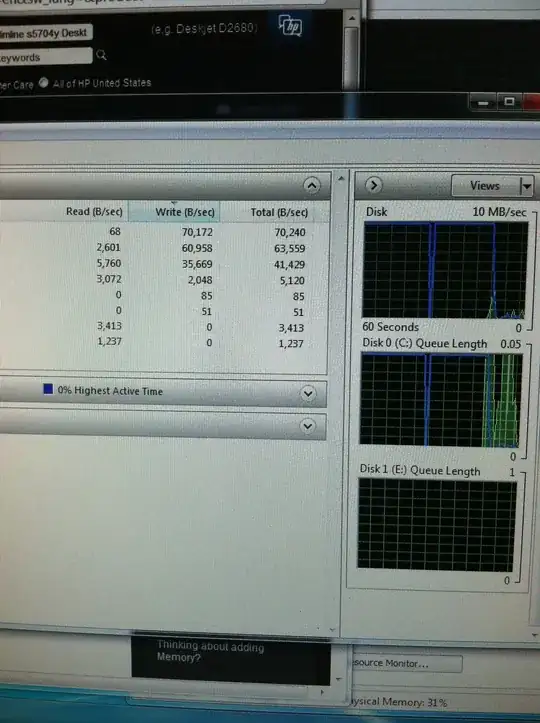Select the Write value 60,958

pyautogui.click(x=197, y=248)
